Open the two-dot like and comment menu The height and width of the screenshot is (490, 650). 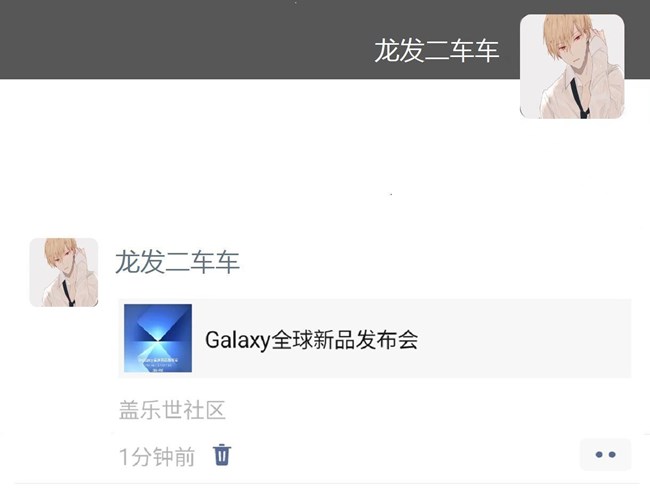tap(605, 455)
